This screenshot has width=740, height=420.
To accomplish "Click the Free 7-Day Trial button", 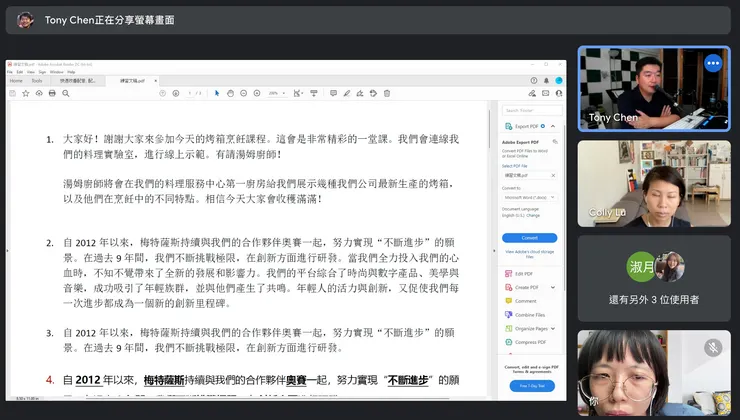I will tap(532, 386).
